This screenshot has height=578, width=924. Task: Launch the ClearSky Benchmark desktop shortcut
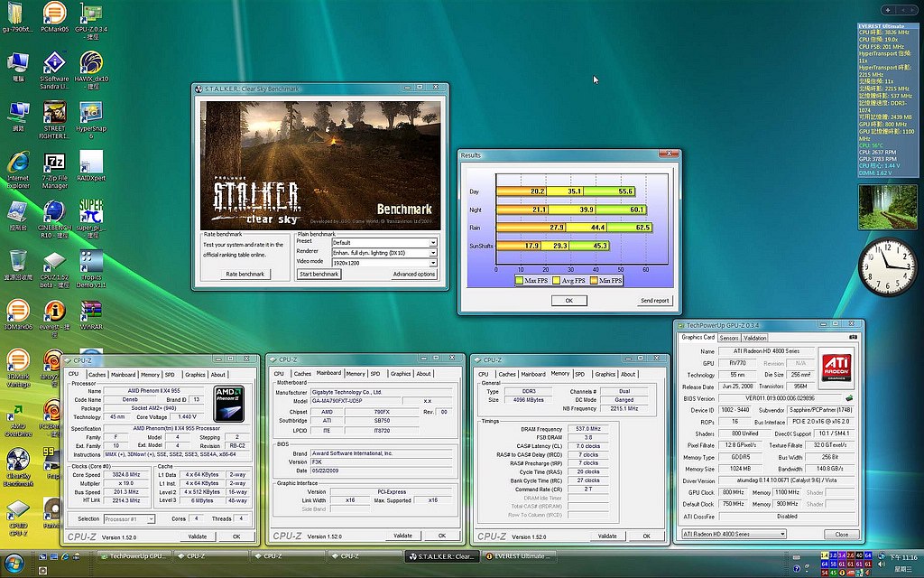[x=18, y=467]
